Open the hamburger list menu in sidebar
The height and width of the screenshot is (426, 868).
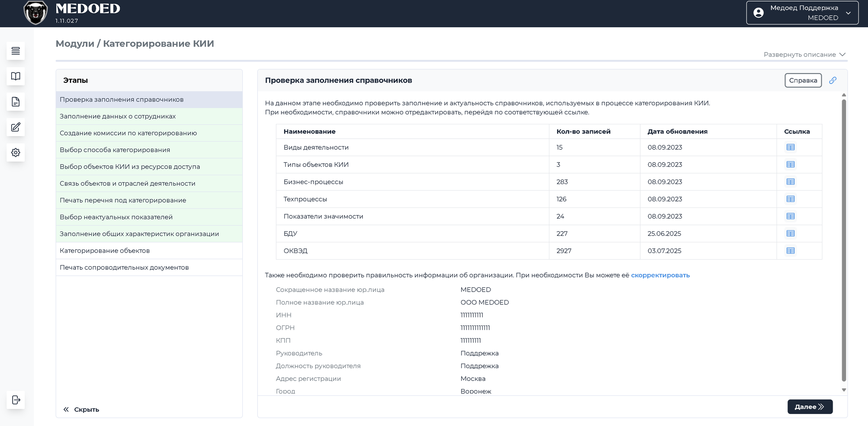click(x=15, y=51)
